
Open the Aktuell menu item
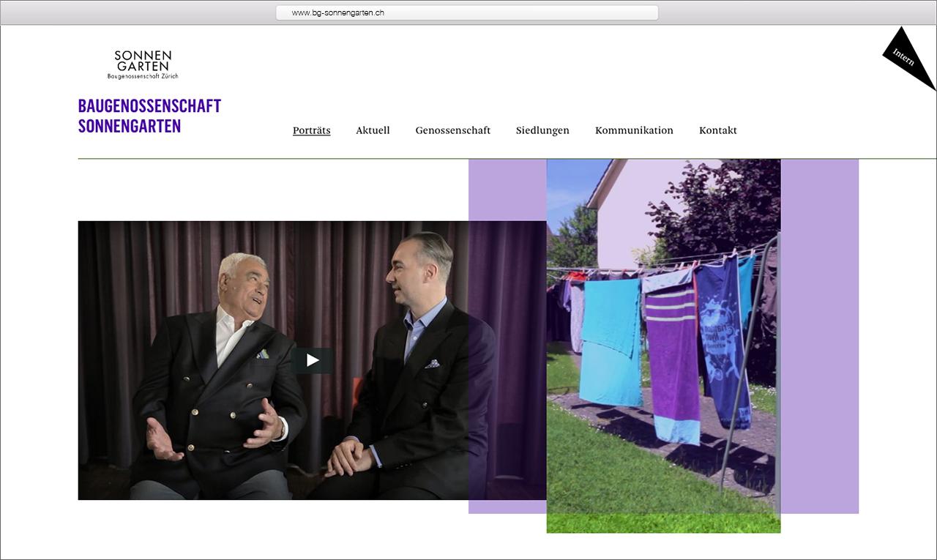tap(373, 130)
